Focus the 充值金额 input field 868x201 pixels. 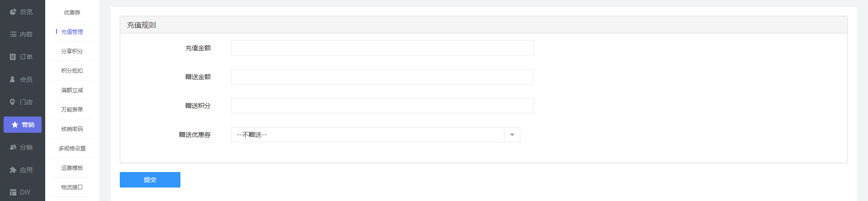click(382, 48)
